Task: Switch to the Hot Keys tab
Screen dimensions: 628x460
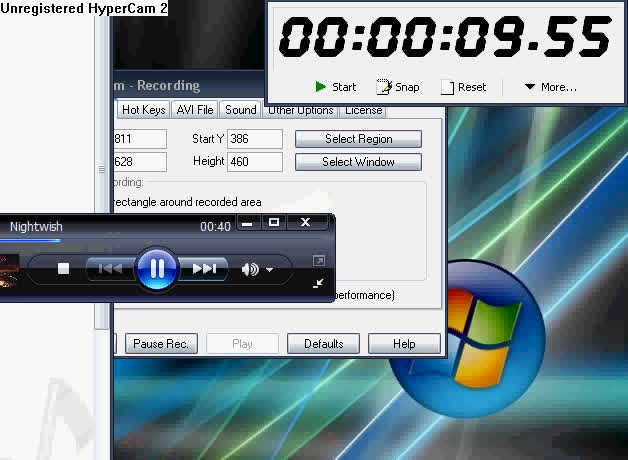Action: point(143,110)
